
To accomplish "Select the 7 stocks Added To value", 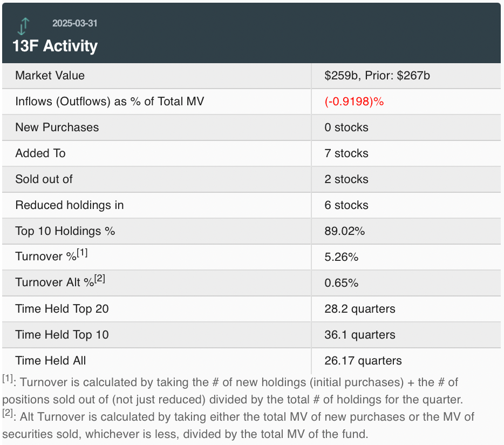I will 346,153.
